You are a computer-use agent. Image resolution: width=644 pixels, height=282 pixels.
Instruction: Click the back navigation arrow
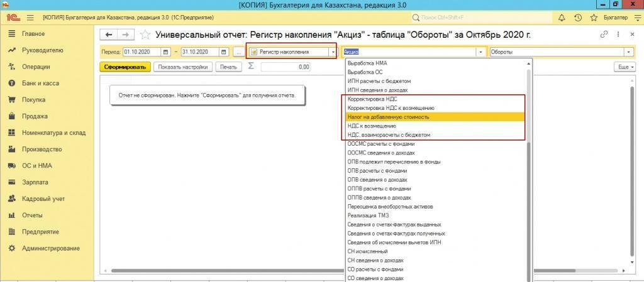[x=109, y=35]
